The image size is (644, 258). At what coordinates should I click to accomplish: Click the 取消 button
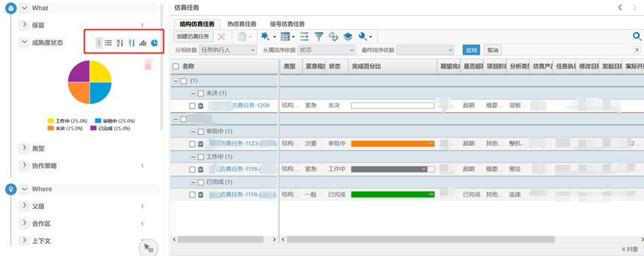493,50
